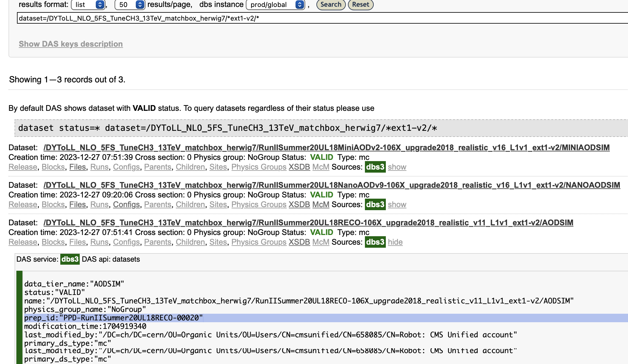Click dbs3 badge of NANOAODSIM dataset
The width and height of the screenshot is (628, 364).
(x=375, y=204)
